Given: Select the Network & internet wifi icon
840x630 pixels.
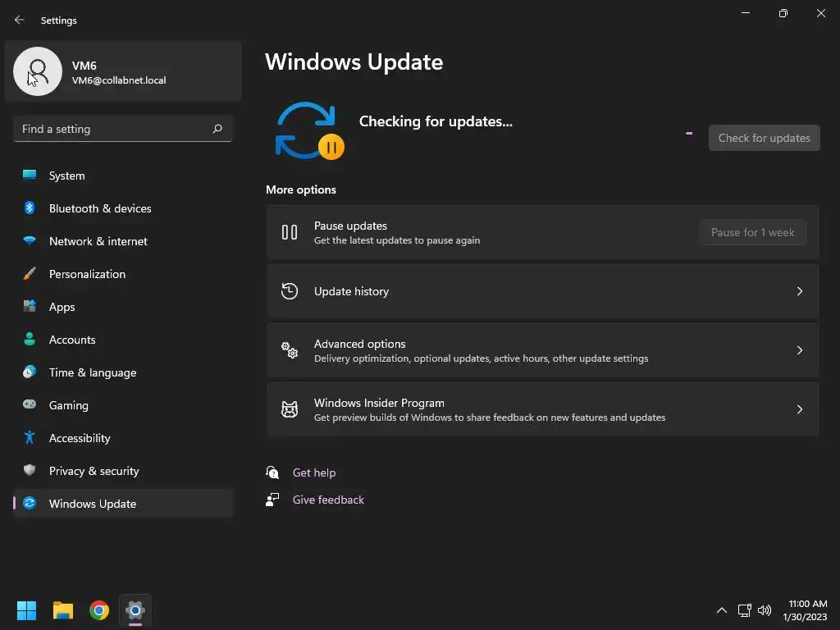Looking at the screenshot, I should point(30,240).
